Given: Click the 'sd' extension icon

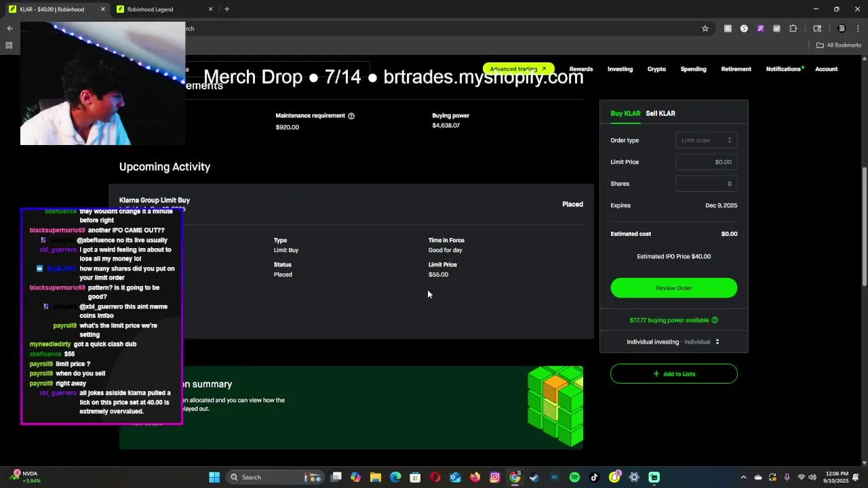Looking at the screenshot, I should pyautogui.click(x=776, y=28).
